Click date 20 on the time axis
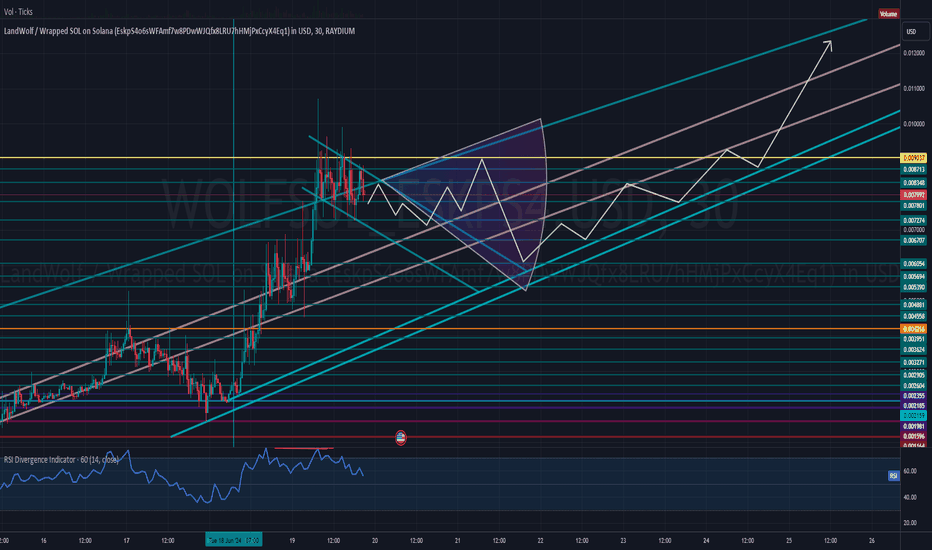Screen dimensions: 932x550 click(375, 540)
